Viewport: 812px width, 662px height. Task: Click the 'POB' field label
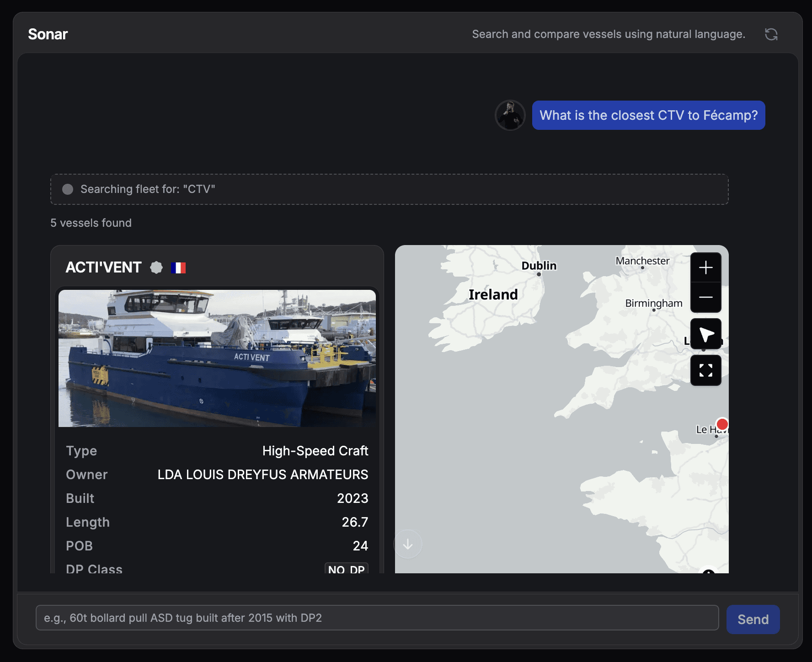[80, 546]
